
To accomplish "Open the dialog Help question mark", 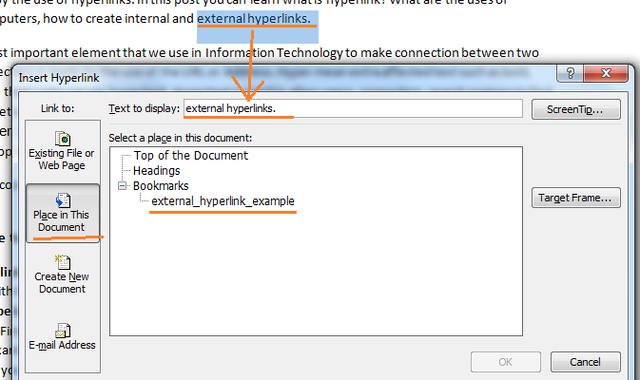I will tap(570, 73).
